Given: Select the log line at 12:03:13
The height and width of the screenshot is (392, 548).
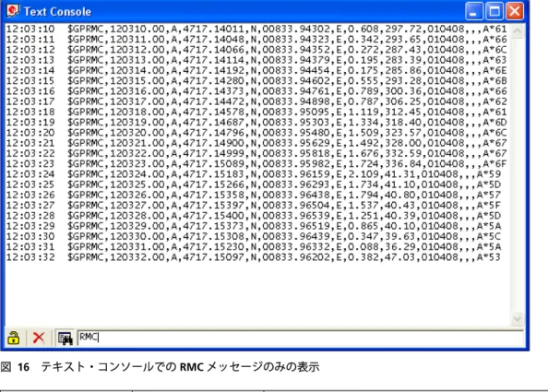Looking at the screenshot, I should 256,60.
